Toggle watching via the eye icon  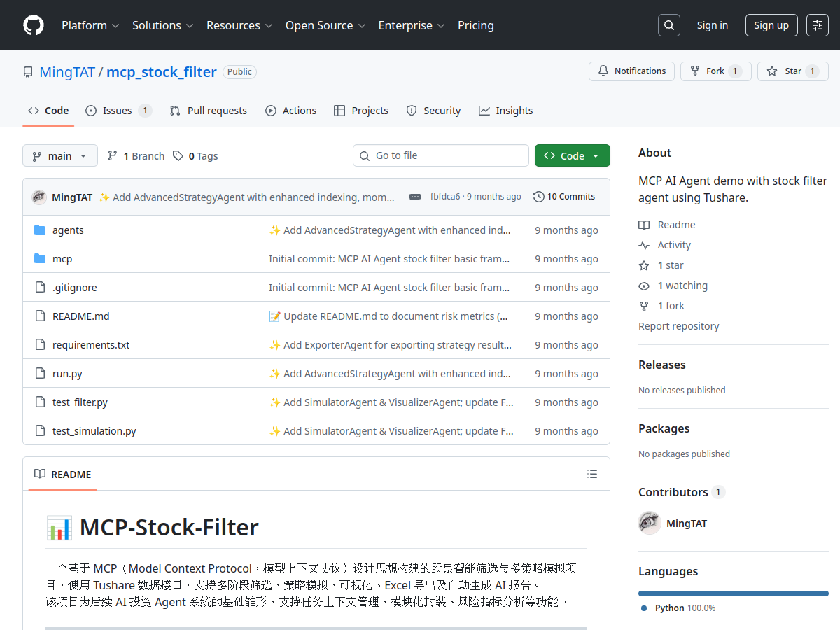tap(643, 285)
